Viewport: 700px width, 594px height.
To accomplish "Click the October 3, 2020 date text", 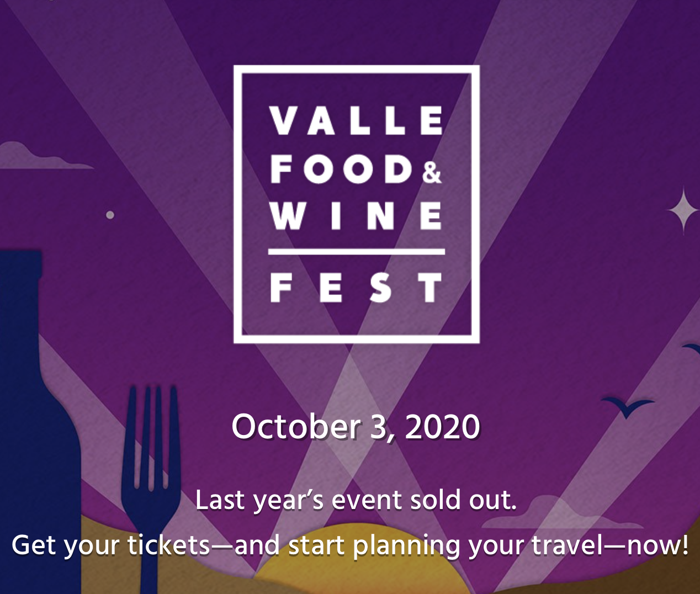I will [356, 426].
